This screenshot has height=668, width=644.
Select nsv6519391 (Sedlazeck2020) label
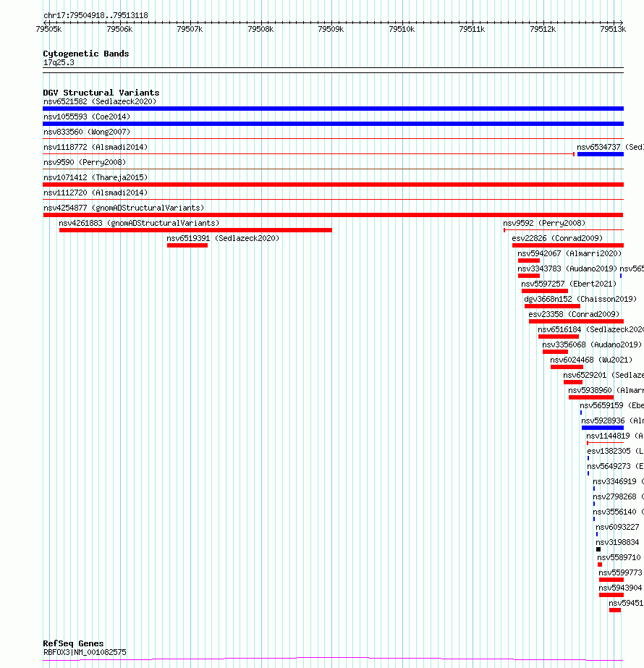coord(223,239)
